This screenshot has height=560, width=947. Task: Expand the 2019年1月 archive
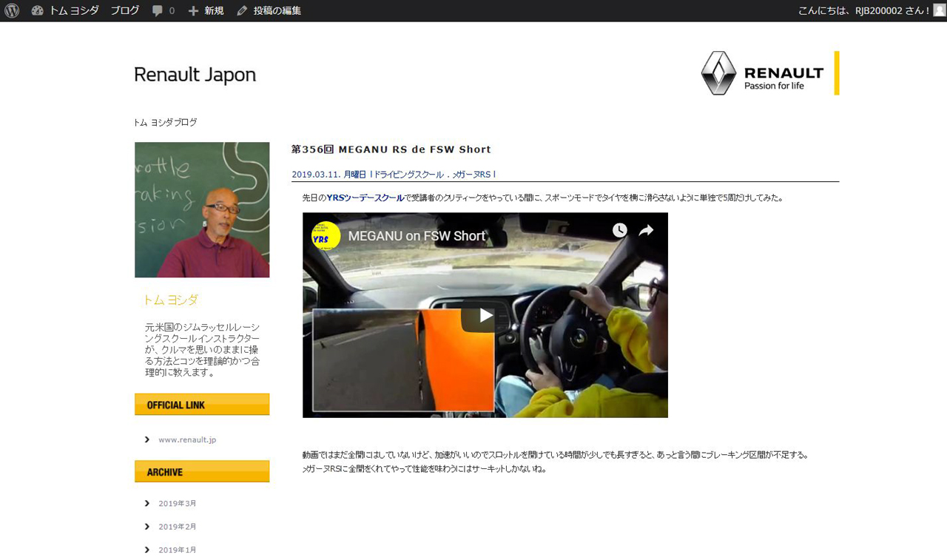point(177,550)
